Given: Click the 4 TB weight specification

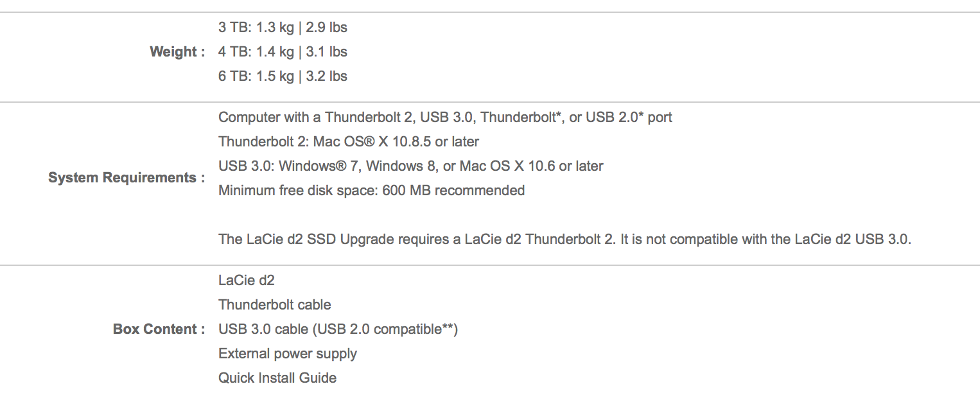Looking at the screenshot, I should [283, 52].
